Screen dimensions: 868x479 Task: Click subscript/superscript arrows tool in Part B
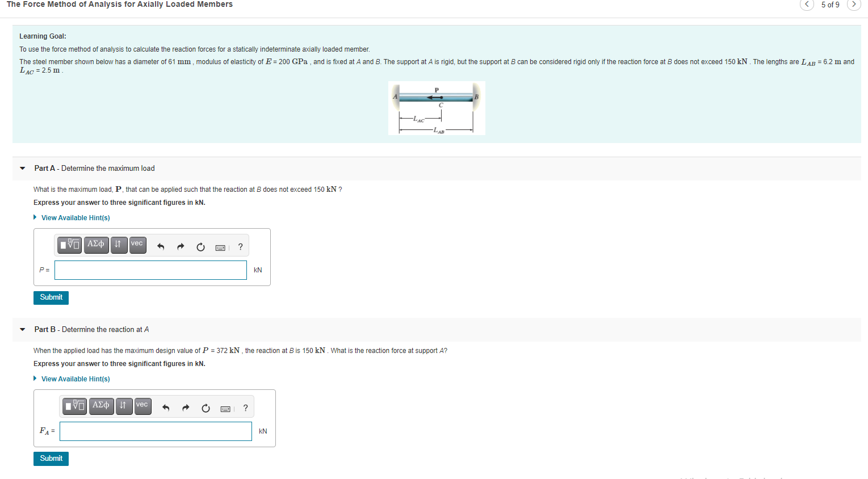point(123,406)
